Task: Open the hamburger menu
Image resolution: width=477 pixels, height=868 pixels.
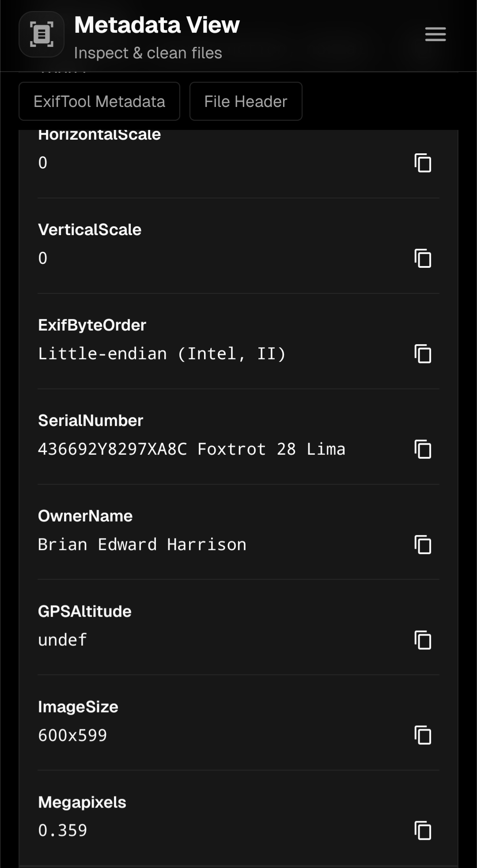Action: point(435,34)
